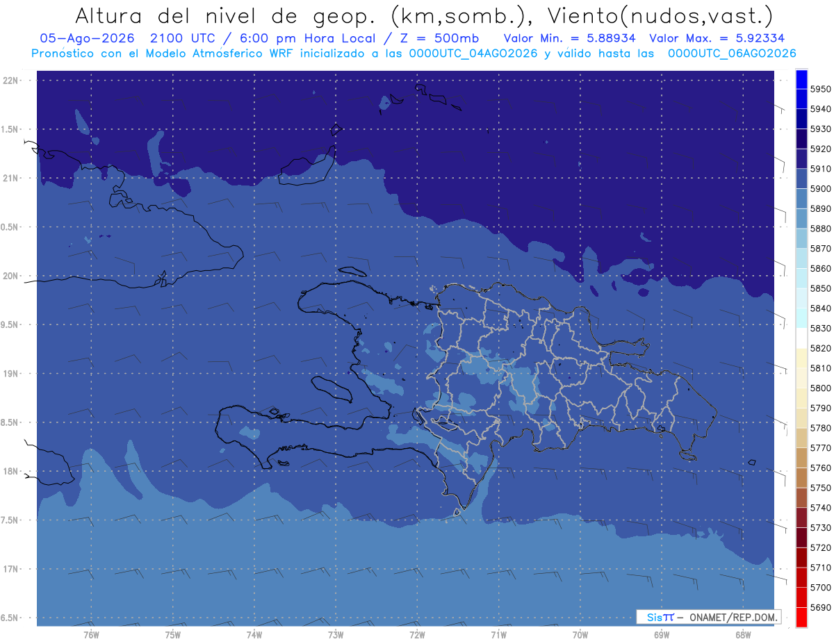Image resolution: width=834 pixels, height=644 pixels.
Task: Click the "5740" colorbar value
Action: (820, 508)
